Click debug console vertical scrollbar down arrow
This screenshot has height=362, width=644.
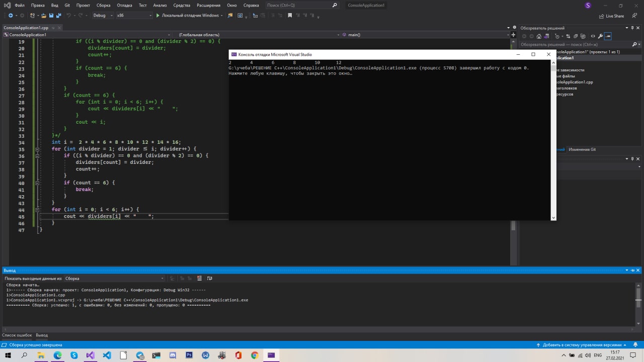[x=553, y=218]
